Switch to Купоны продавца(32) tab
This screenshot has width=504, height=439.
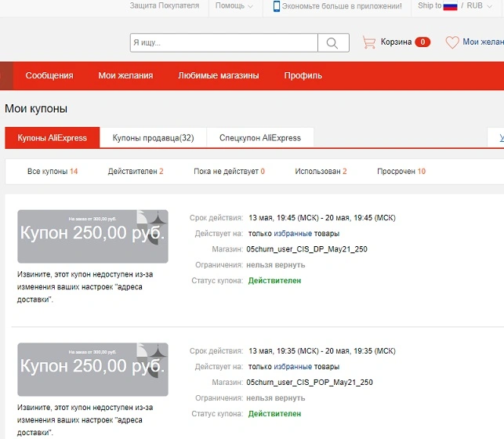(154, 138)
